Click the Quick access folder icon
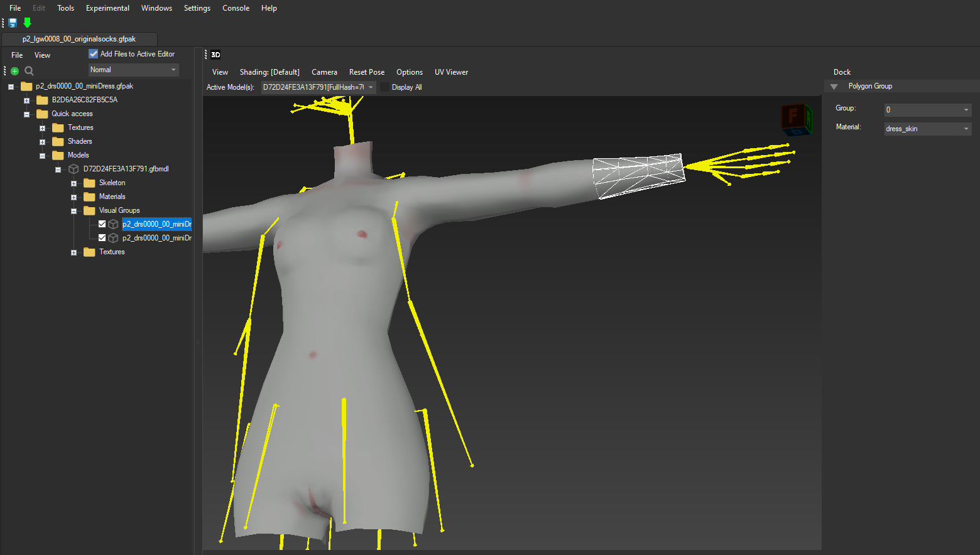The width and height of the screenshot is (980, 555). [x=42, y=114]
